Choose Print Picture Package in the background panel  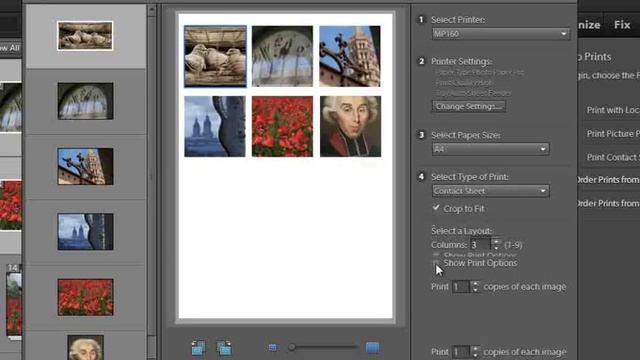point(613,134)
